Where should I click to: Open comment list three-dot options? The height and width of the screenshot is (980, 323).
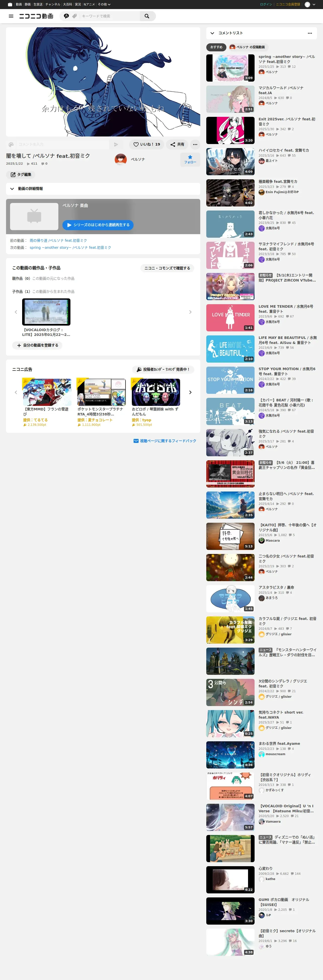pos(310,33)
